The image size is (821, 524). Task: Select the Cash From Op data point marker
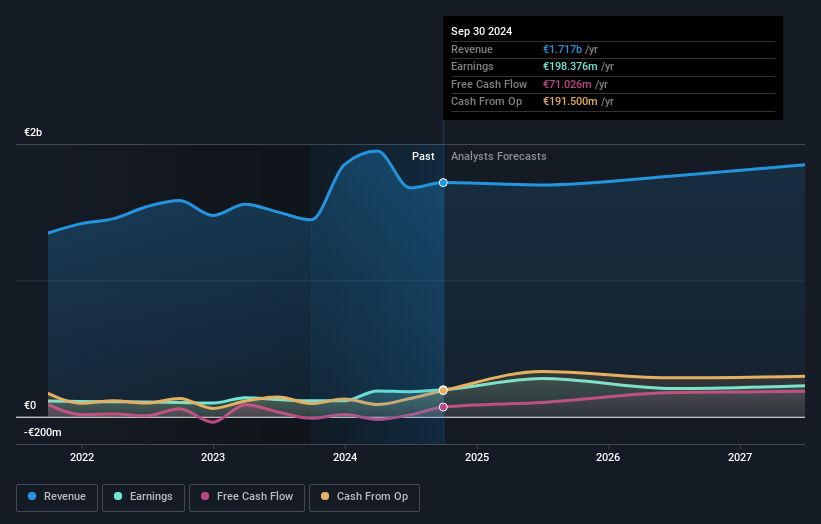(443, 391)
